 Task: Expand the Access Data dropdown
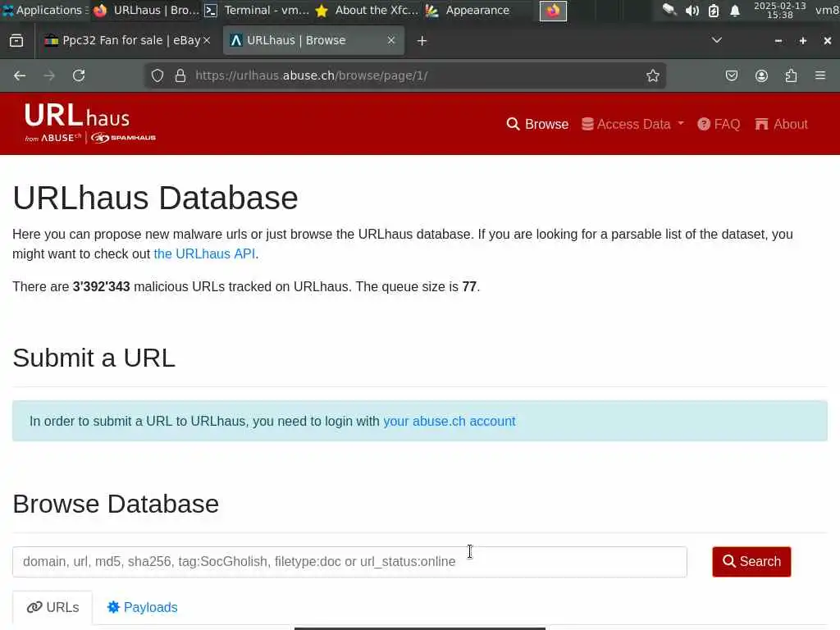click(632, 125)
